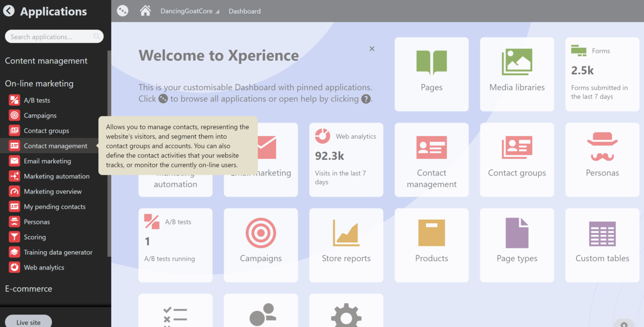Click the Marketing overview gauge sidebar icon

14,192
